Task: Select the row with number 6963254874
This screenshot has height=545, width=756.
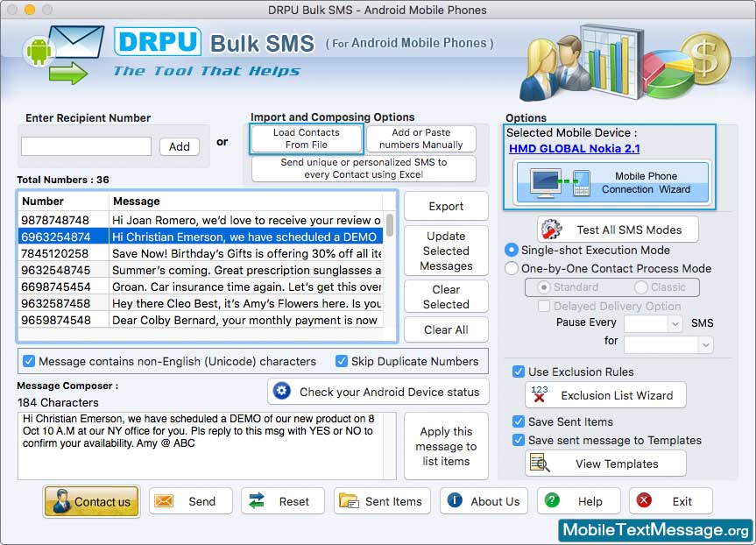Action: (x=201, y=237)
